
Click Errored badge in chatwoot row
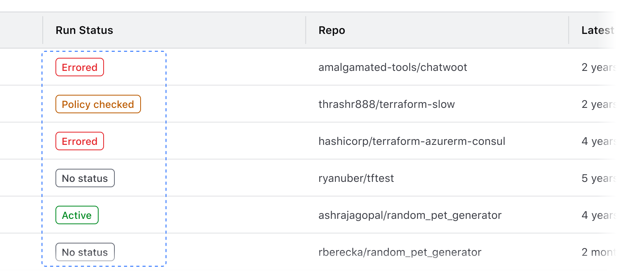(80, 67)
